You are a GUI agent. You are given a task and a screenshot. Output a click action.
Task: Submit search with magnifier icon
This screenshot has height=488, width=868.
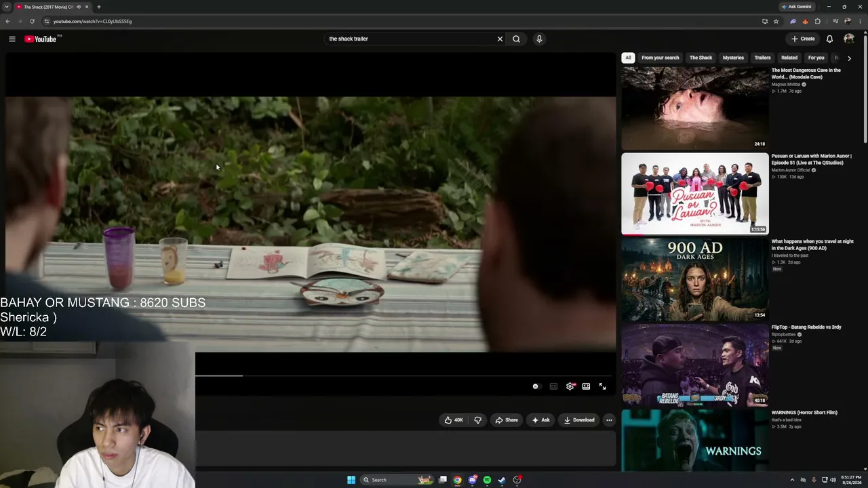pos(516,39)
